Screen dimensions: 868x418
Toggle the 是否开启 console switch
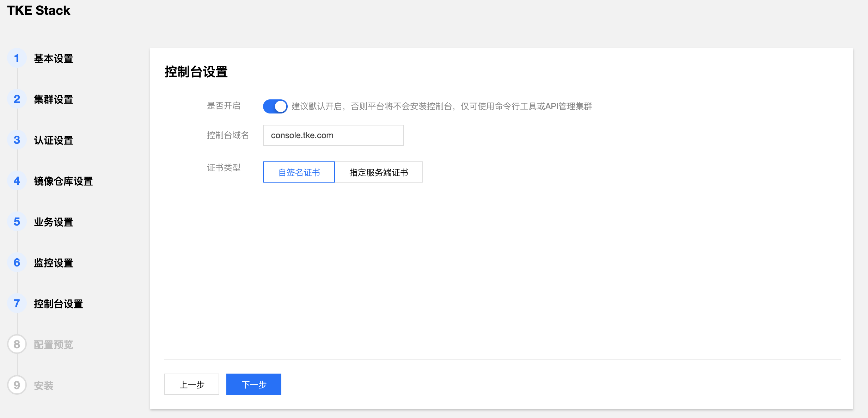[x=275, y=106]
